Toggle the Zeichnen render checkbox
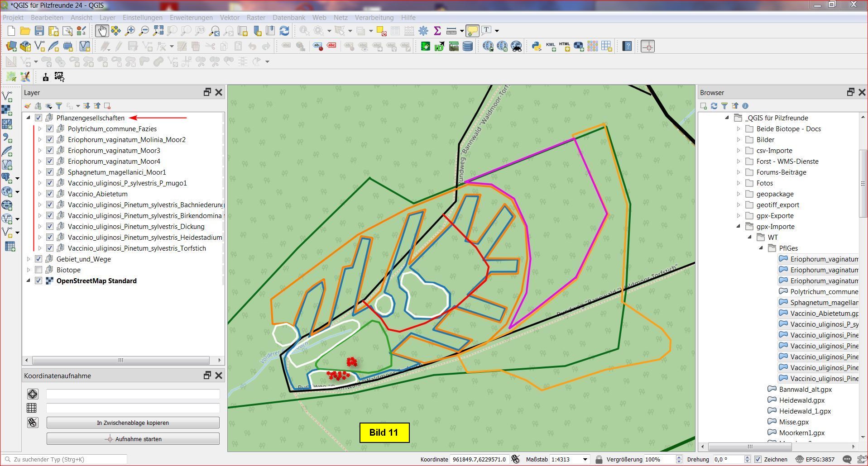The width and height of the screenshot is (868, 466). pos(758,459)
